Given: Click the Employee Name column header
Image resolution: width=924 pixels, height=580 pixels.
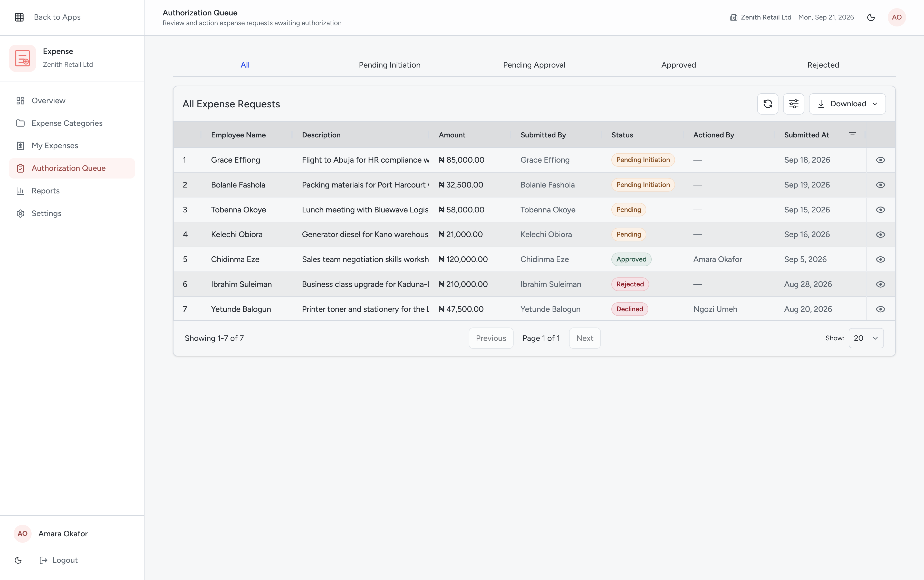Looking at the screenshot, I should [x=238, y=135].
